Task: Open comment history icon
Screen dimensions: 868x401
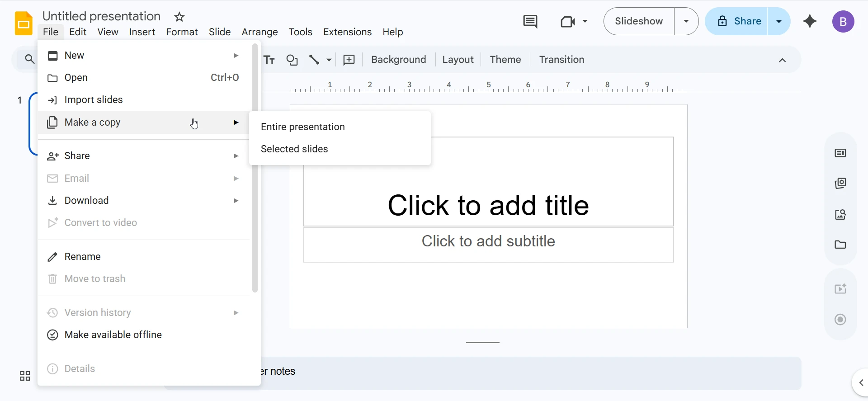Action: click(x=530, y=21)
